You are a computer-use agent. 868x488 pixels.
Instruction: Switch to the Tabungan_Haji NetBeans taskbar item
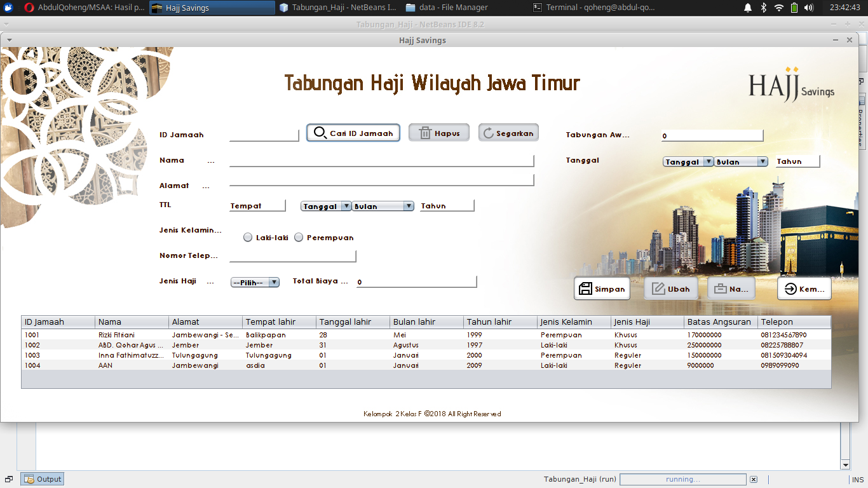(338, 8)
